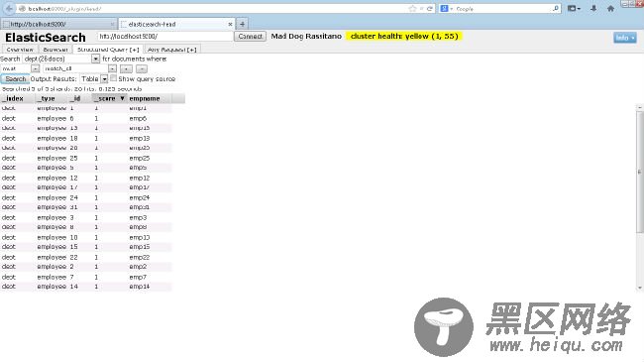Sort by the _type column header
The image size is (644, 362).
tap(52, 99)
